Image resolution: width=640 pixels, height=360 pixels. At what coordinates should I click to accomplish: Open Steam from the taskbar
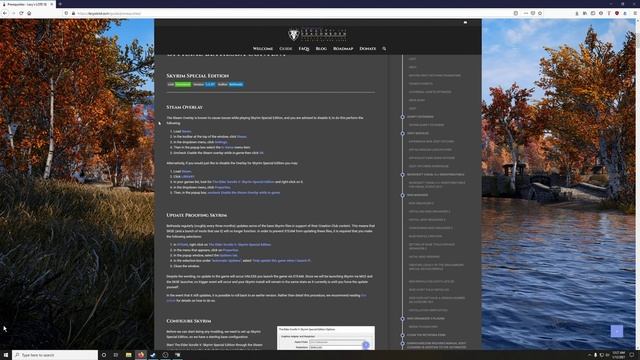[153, 355]
